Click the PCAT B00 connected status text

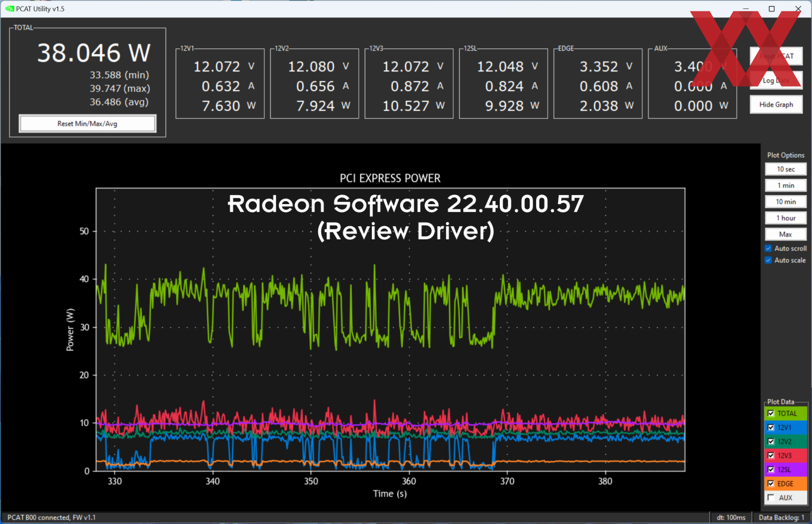click(51, 517)
